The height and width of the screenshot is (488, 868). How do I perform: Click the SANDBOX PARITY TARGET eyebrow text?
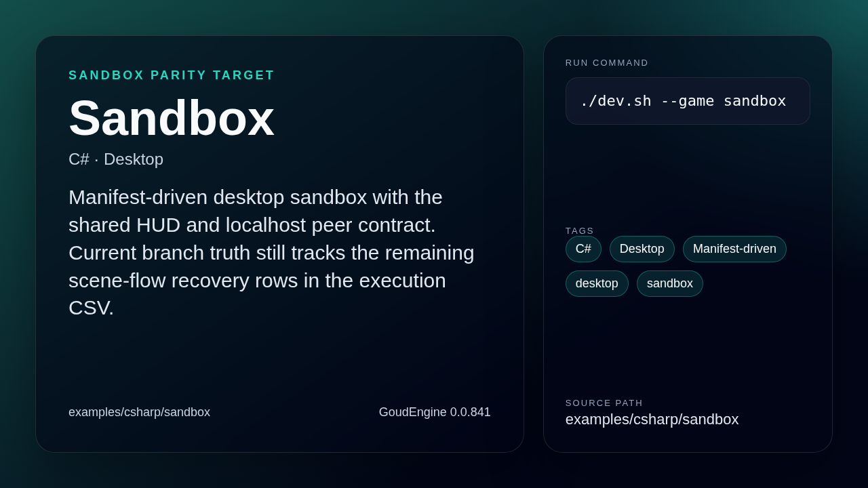coord(172,75)
